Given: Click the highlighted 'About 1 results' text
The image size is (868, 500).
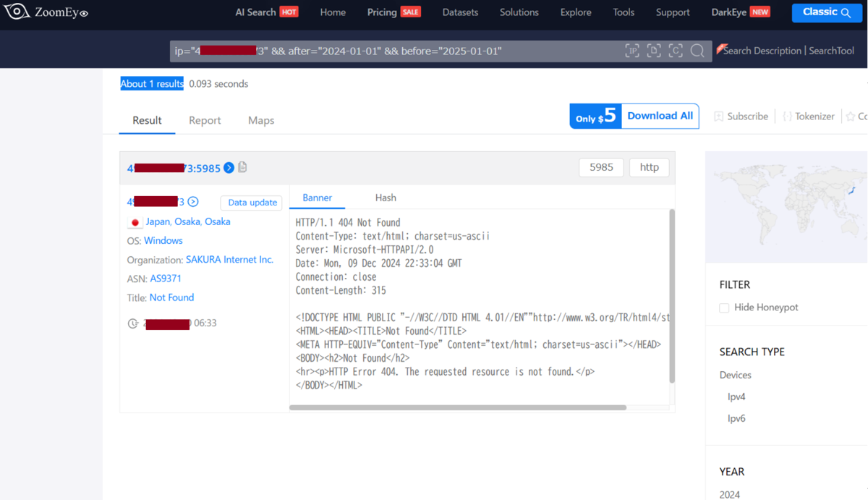Looking at the screenshot, I should [152, 84].
